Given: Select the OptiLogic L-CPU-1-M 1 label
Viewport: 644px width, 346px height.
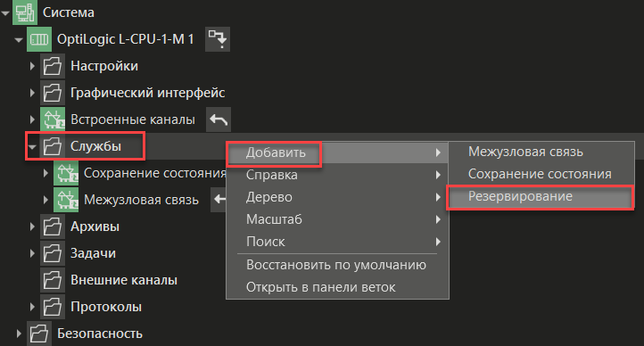Looking at the screenshot, I should (x=125, y=39).
